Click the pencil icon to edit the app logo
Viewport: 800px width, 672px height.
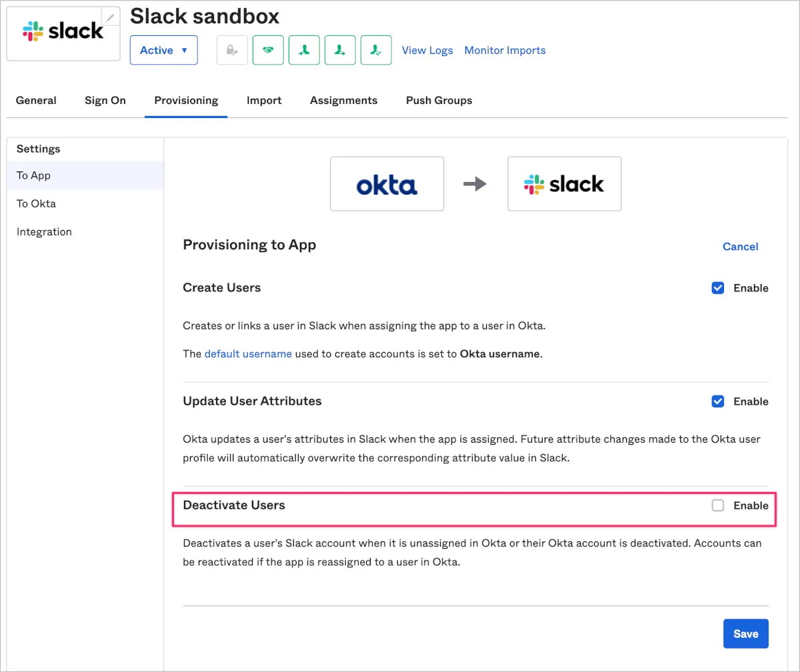point(111,17)
